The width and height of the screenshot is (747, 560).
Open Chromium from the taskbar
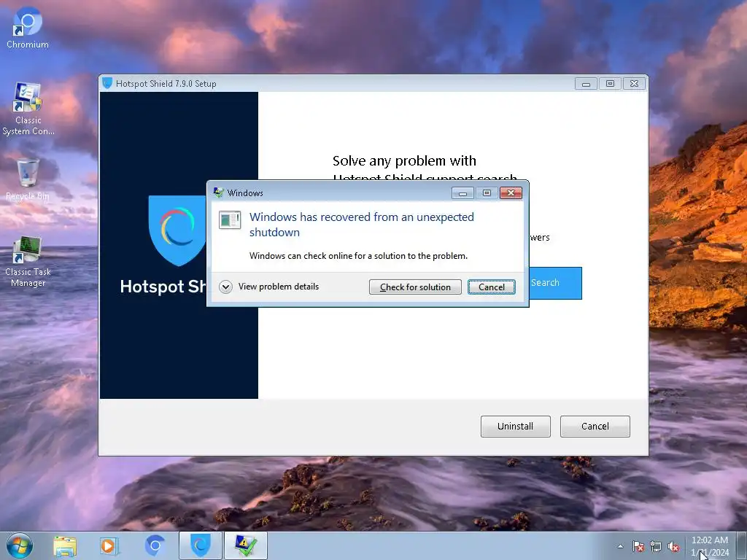(x=155, y=545)
